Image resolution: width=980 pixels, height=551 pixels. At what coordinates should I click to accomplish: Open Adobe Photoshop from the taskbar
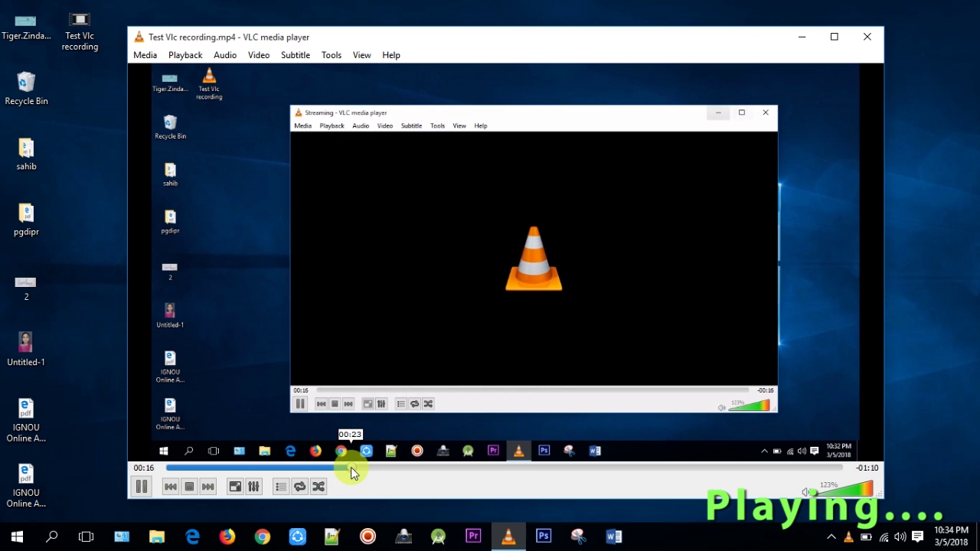[544, 536]
